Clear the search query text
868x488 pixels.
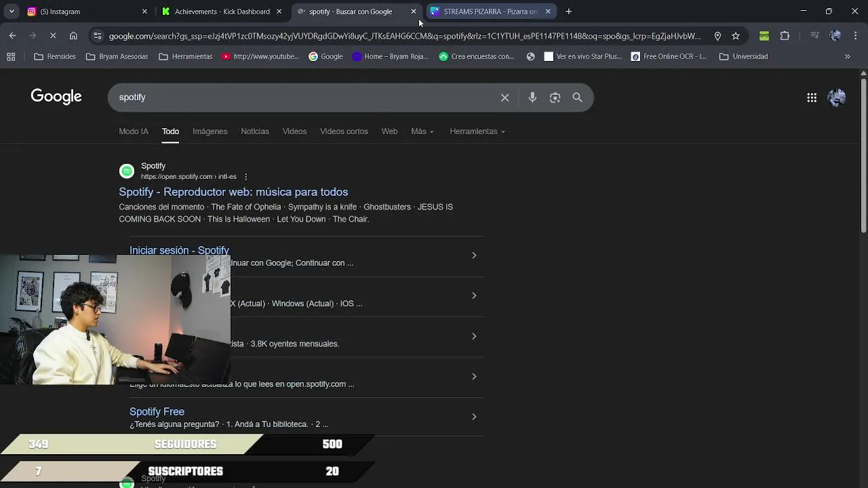click(x=505, y=98)
